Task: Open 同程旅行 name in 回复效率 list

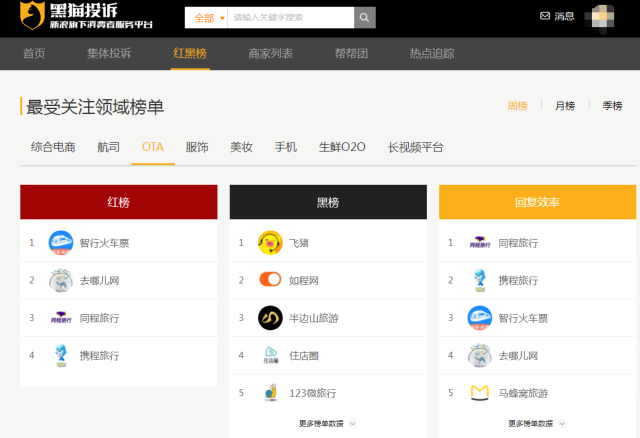Action: pos(518,243)
